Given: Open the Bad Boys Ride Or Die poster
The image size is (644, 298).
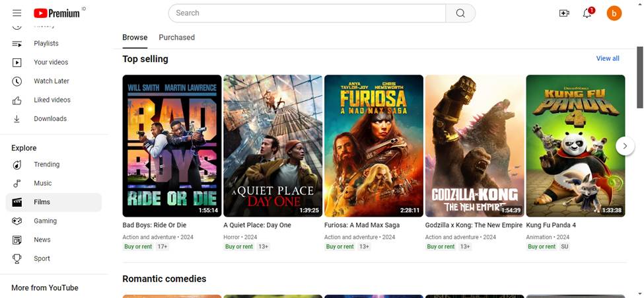Looking at the screenshot, I should [x=172, y=146].
